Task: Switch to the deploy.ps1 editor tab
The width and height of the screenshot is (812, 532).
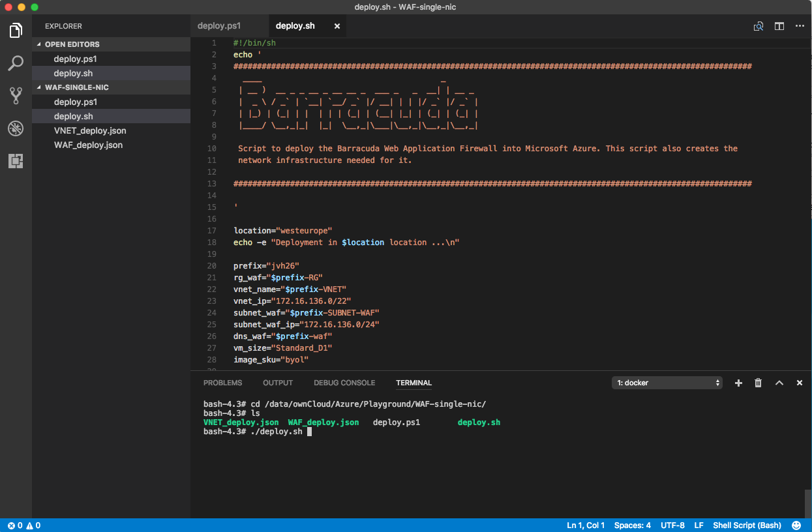Action: tap(219, 26)
